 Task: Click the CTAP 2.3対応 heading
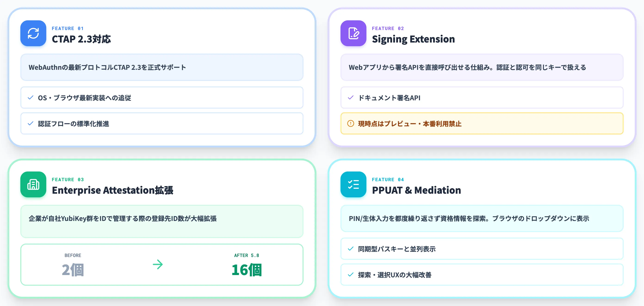pyautogui.click(x=81, y=39)
